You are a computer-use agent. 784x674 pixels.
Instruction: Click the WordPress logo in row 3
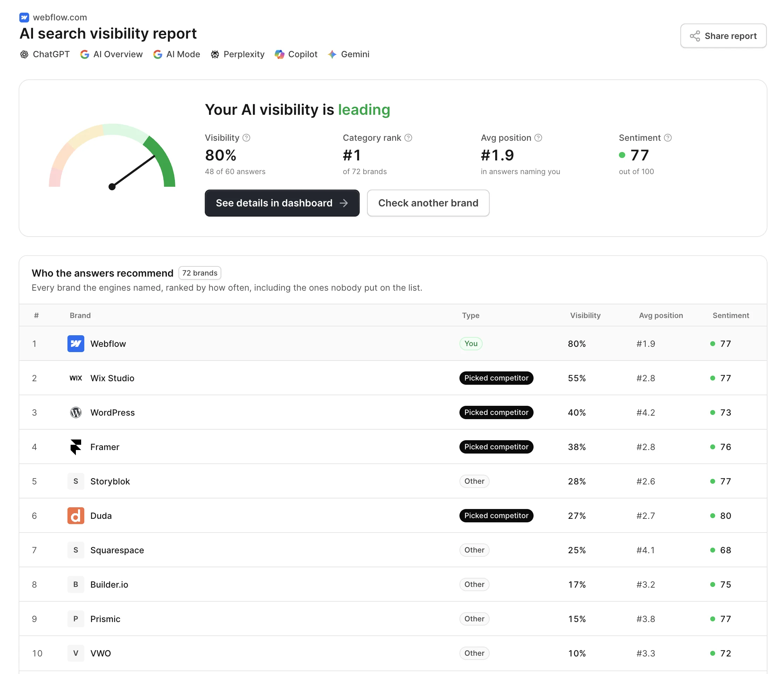(x=76, y=412)
